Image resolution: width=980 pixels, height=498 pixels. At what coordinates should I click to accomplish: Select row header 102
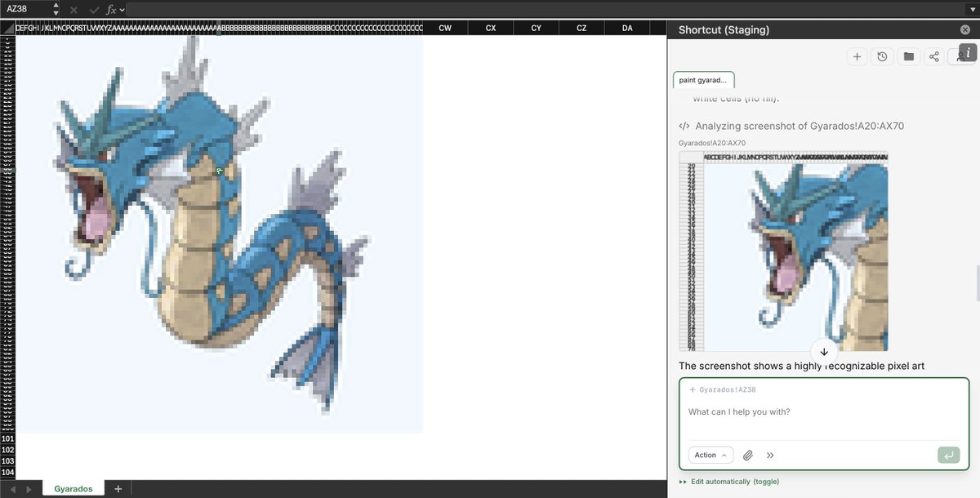coord(7,450)
